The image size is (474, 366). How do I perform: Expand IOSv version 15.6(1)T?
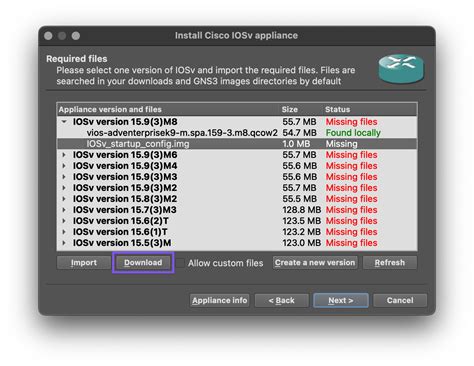click(64, 232)
